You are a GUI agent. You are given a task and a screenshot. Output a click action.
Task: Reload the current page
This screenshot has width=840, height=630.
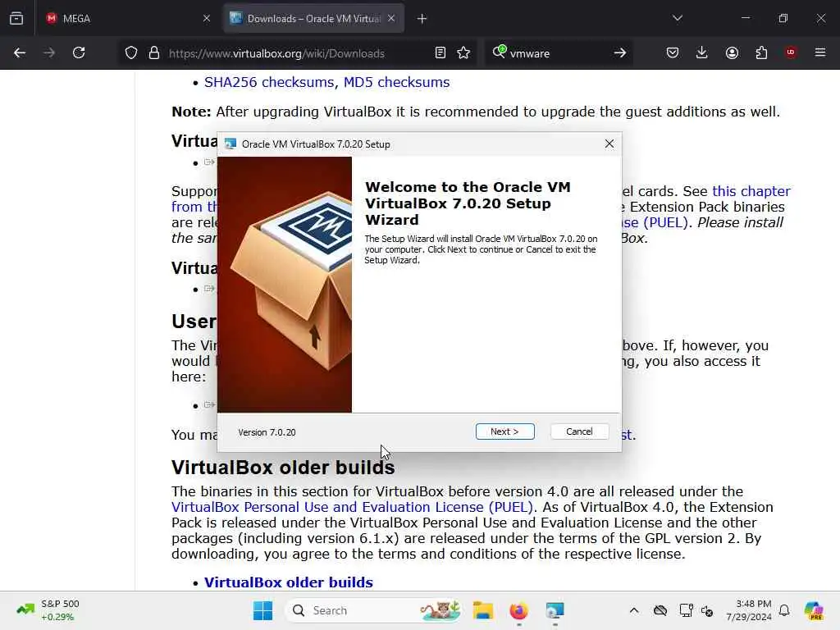tap(79, 52)
